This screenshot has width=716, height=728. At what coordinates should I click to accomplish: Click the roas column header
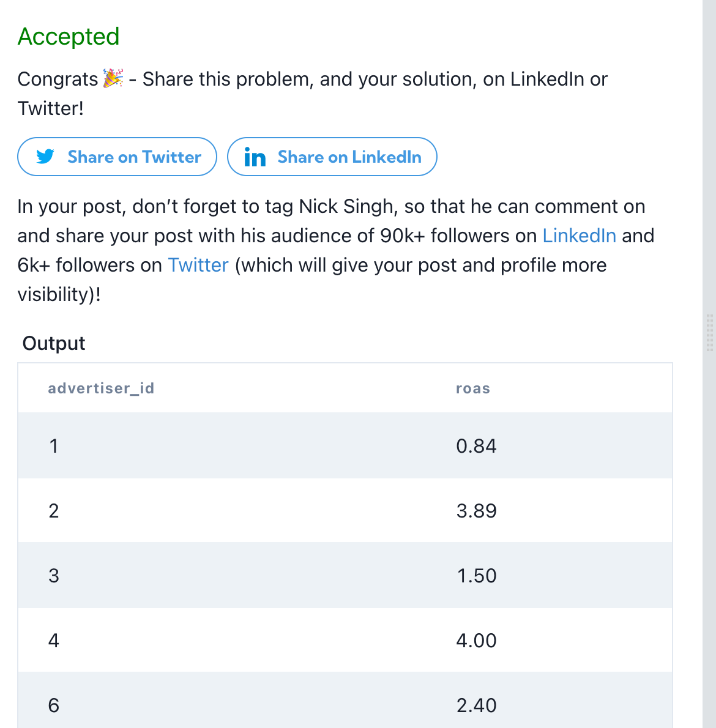472,388
